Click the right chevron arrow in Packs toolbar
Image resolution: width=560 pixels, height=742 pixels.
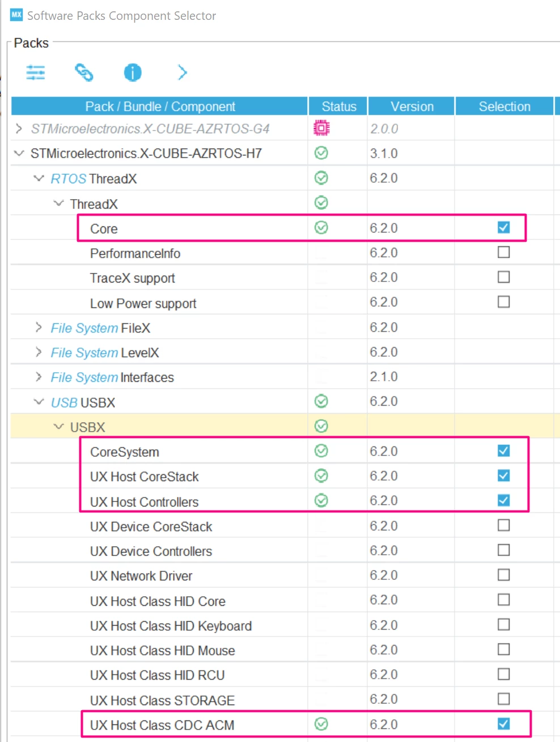[182, 73]
